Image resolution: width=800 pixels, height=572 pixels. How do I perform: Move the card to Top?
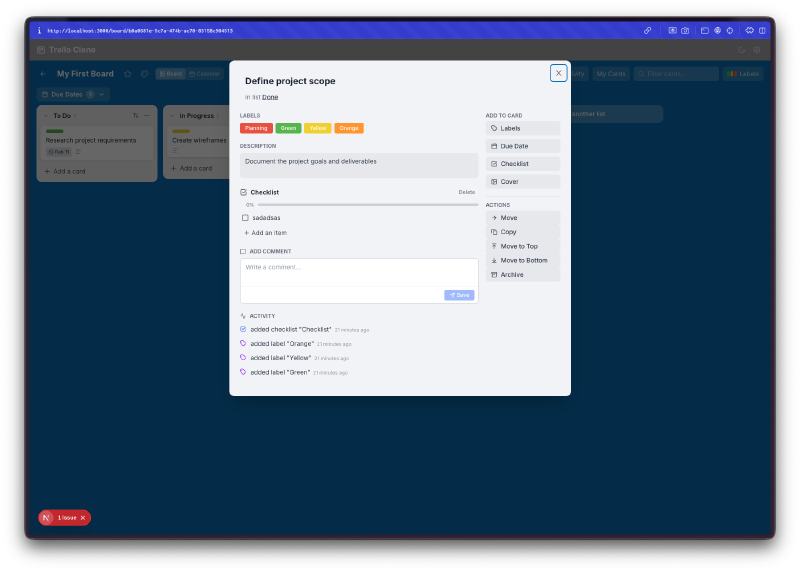tap(522, 246)
